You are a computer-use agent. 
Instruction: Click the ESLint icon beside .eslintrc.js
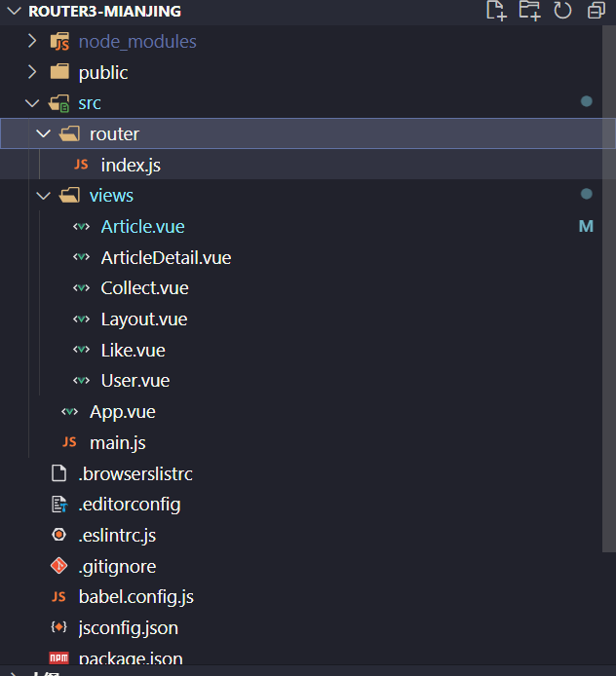point(59,536)
